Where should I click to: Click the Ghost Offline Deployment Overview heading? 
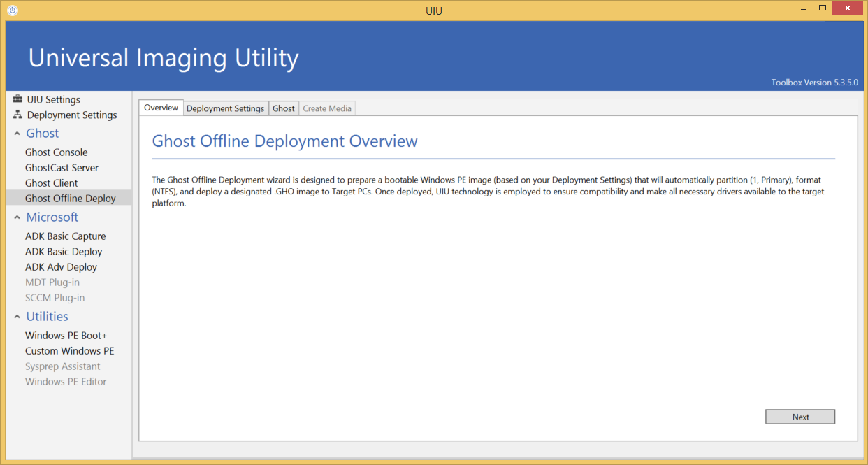[284, 141]
